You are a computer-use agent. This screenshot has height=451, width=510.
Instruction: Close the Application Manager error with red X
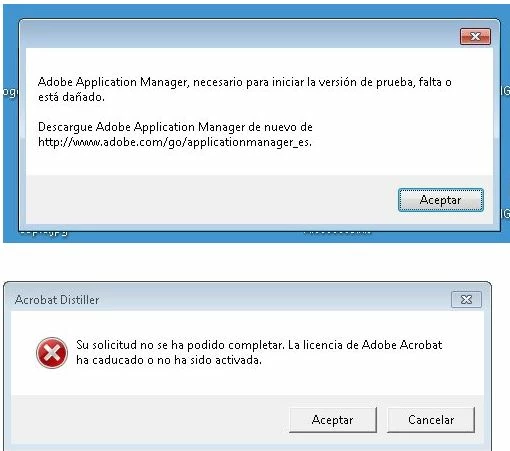point(475,36)
